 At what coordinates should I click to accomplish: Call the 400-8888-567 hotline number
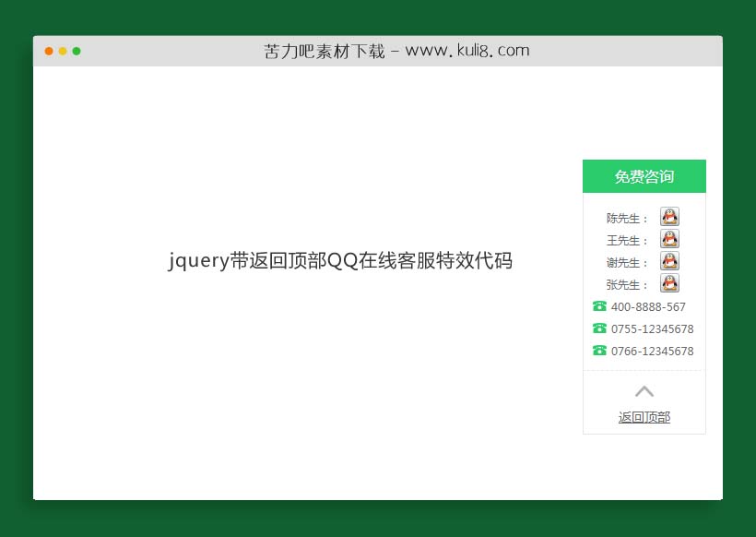pos(648,306)
